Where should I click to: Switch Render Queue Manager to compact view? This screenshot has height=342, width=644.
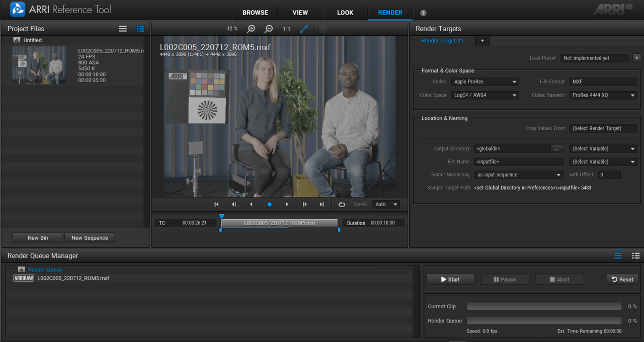[618, 256]
